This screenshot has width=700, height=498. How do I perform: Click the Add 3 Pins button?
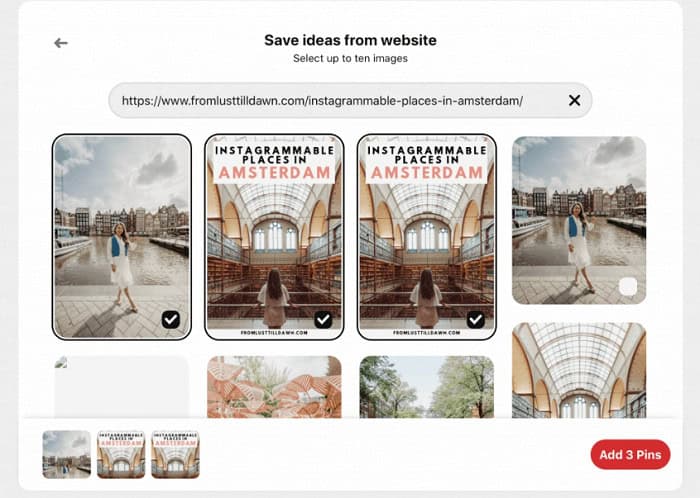tap(630, 455)
